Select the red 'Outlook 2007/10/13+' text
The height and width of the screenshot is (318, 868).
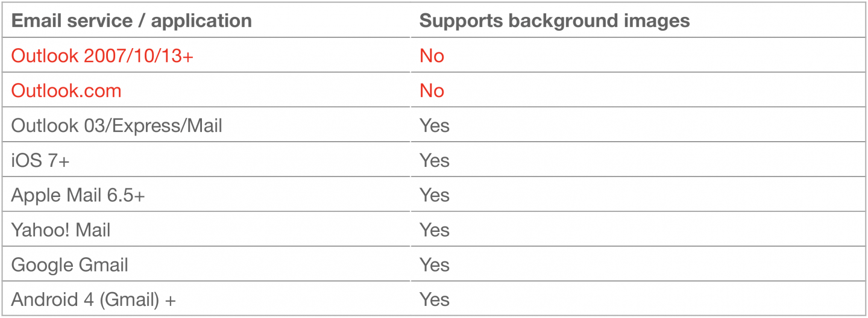point(102,56)
